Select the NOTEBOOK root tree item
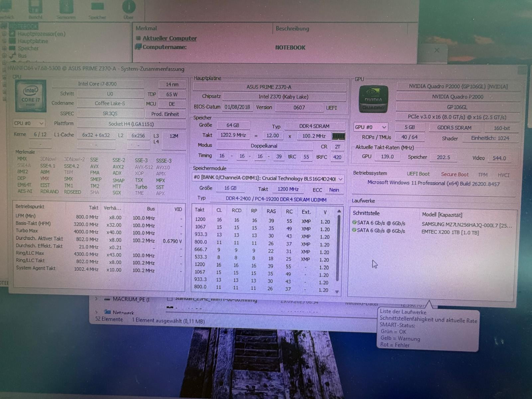This screenshot has height=399, width=532. point(24,26)
